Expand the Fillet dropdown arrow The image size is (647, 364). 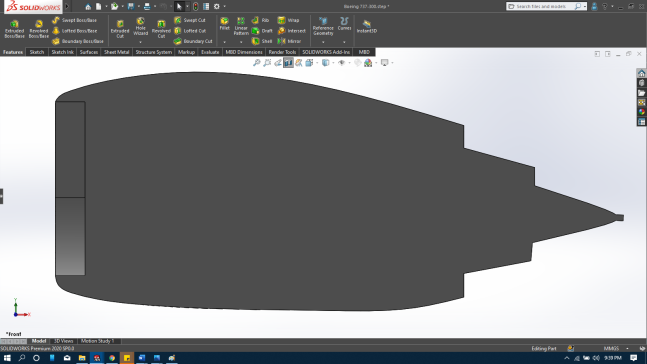tap(224, 42)
